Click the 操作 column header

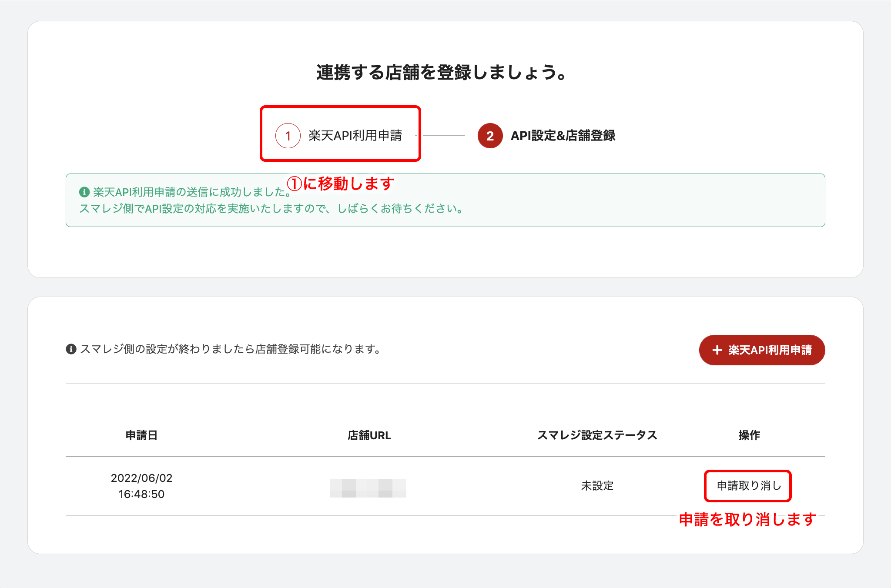pyautogui.click(x=749, y=435)
